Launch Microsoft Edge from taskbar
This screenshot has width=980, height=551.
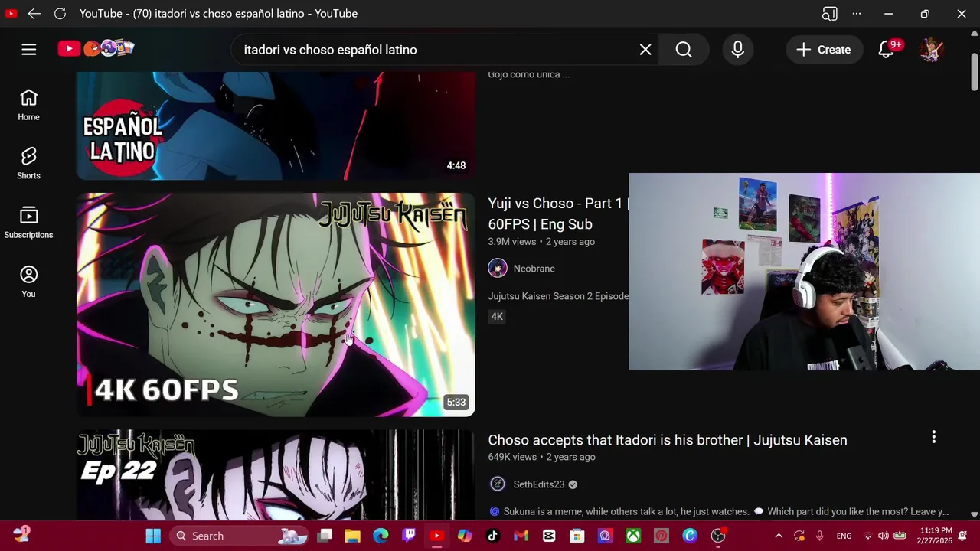tap(381, 536)
